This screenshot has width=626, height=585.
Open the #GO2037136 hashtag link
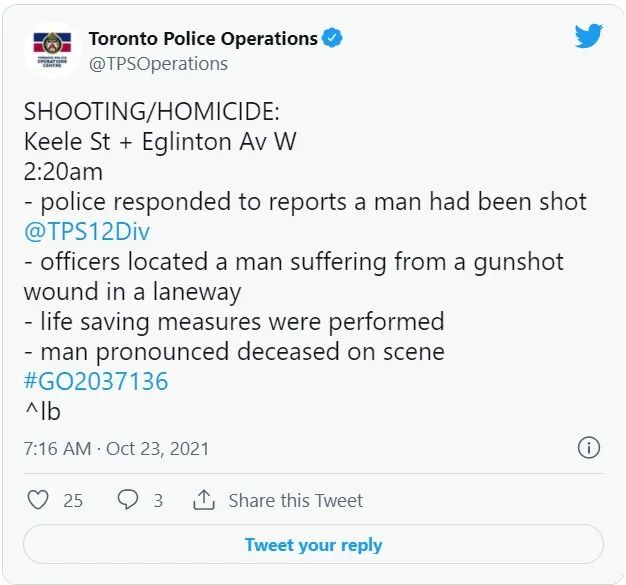point(96,381)
